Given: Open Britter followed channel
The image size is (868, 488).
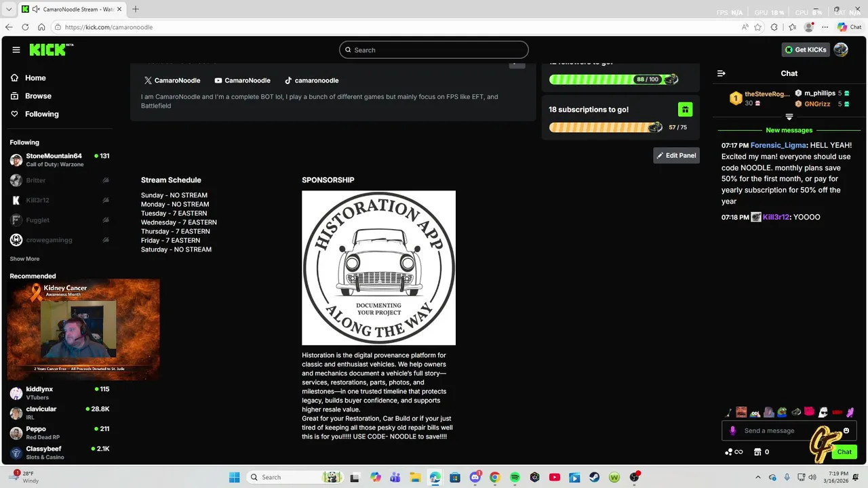Looking at the screenshot, I should [x=60, y=180].
